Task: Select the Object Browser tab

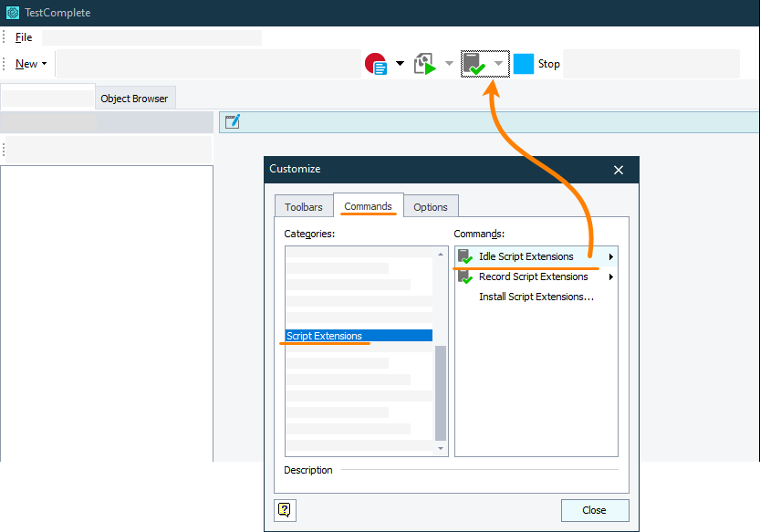Action: click(135, 98)
